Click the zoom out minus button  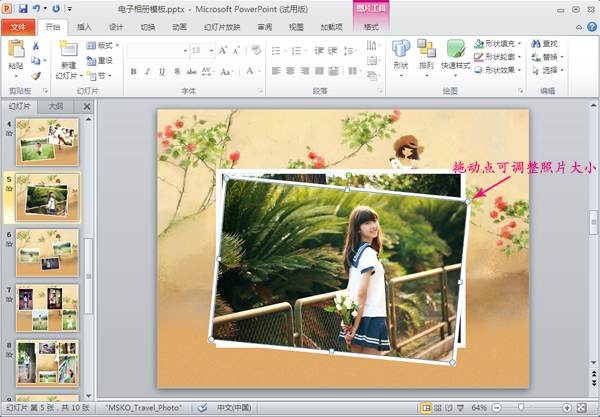[496, 408]
